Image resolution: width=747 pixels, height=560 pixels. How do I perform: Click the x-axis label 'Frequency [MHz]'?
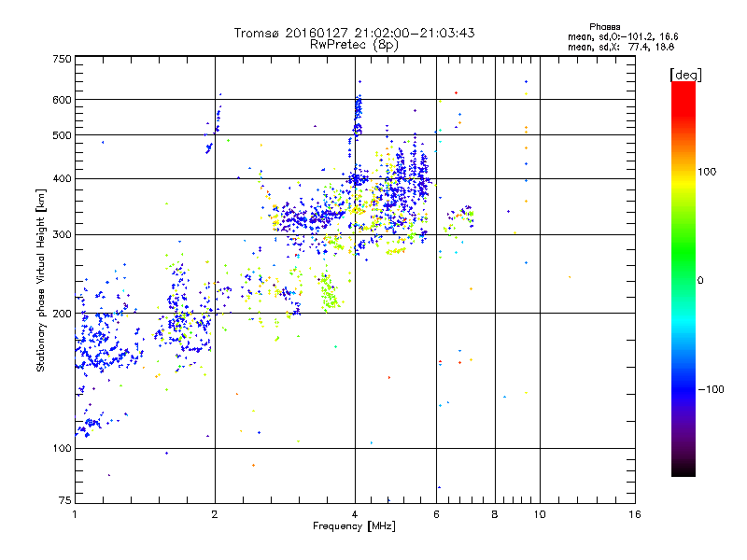pos(354,526)
